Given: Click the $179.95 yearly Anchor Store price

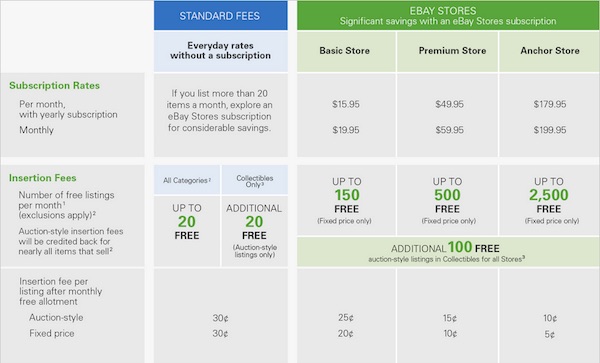Looking at the screenshot, I should (549, 104).
